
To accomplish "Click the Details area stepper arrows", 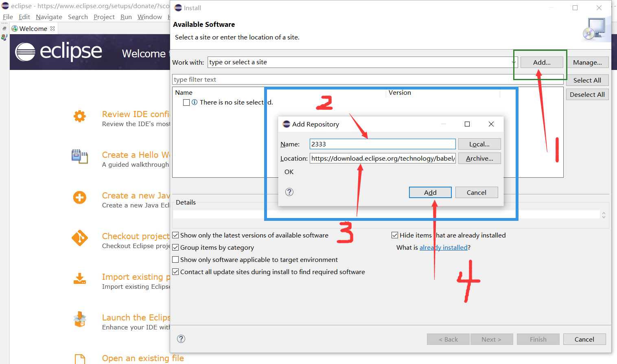I will click(604, 215).
